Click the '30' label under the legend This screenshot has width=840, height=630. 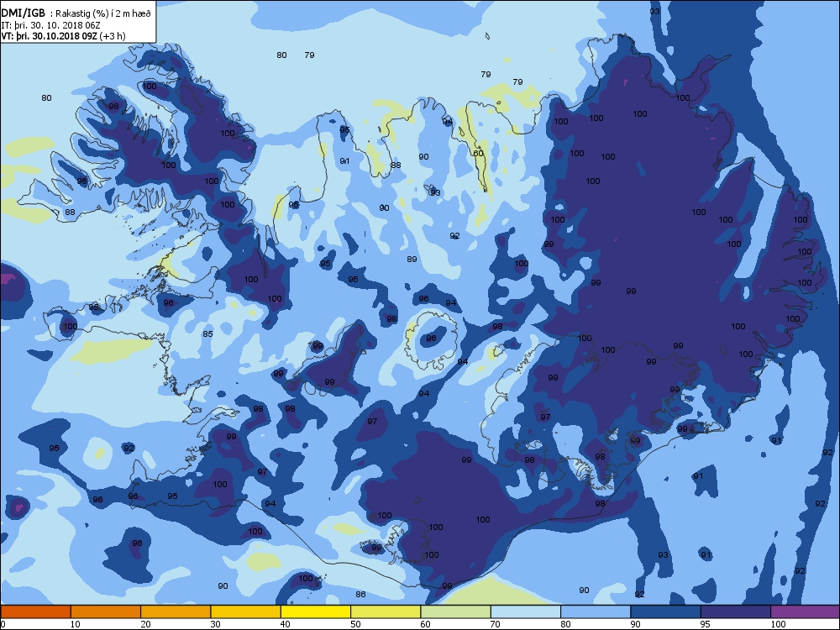tap(215, 624)
